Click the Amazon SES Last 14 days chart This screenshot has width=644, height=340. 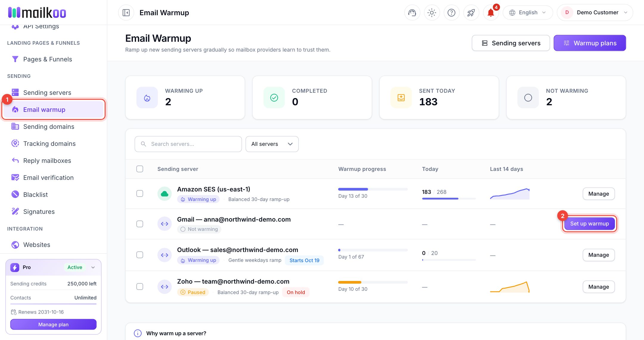click(x=510, y=194)
